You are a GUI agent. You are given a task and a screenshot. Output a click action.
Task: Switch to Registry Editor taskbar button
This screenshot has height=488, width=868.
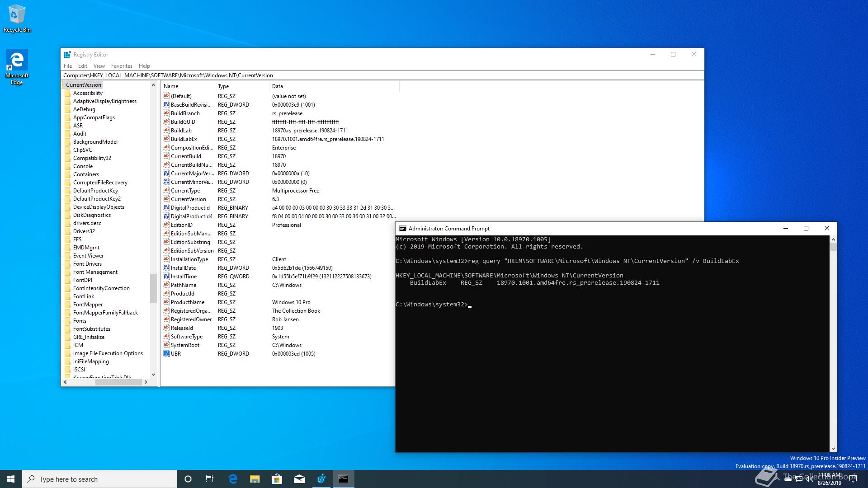point(321,479)
